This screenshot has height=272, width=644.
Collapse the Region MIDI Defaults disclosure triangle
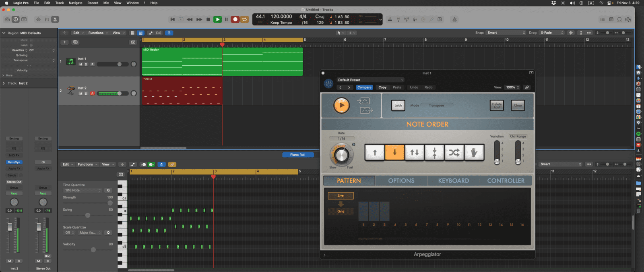4,33
